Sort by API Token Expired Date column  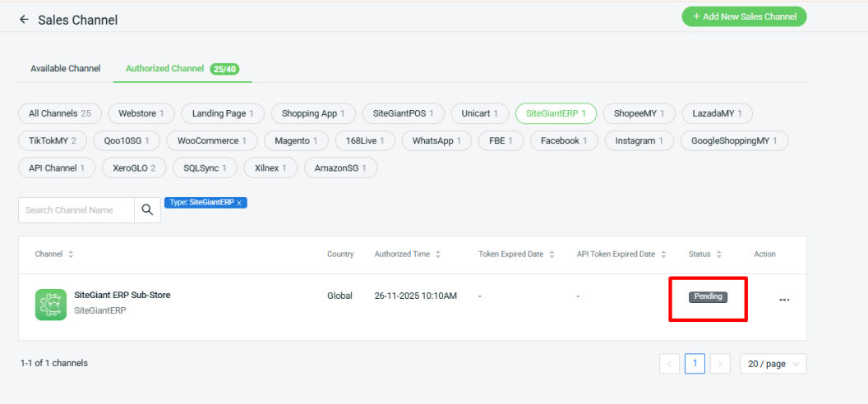[x=663, y=255]
